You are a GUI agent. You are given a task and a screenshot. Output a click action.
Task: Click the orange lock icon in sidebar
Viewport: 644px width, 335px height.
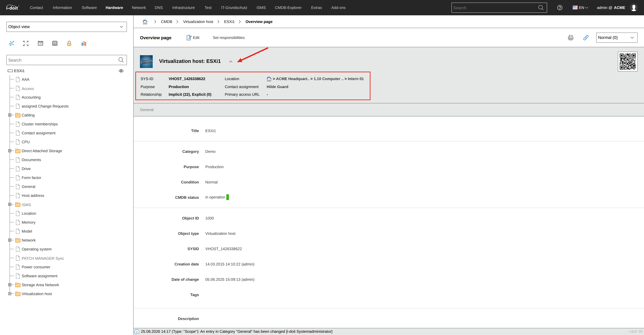(x=69, y=44)
